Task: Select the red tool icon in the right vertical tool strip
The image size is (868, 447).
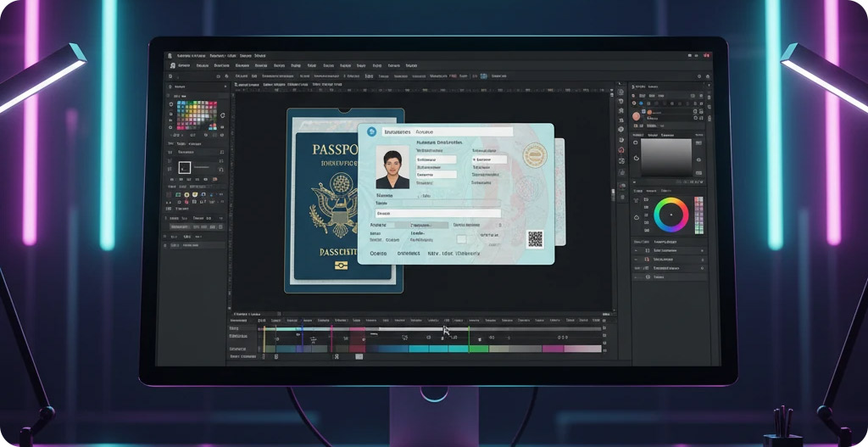Action: pyautogui.click(x=621, y=150)
